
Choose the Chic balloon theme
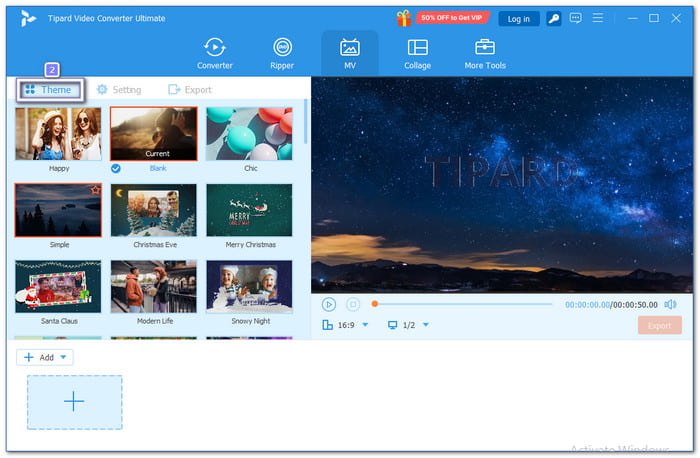249,134
